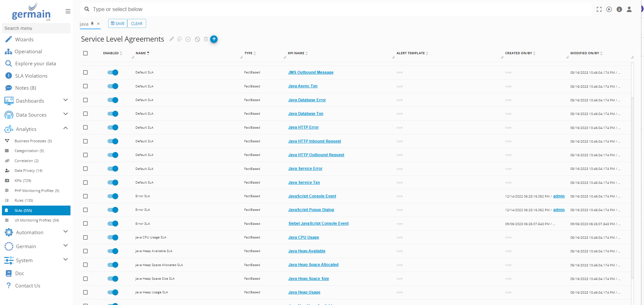Click the trash delete icon in toolbar

point(206,39)
